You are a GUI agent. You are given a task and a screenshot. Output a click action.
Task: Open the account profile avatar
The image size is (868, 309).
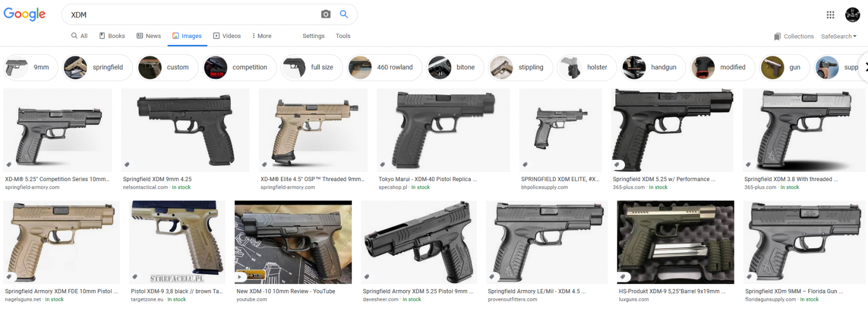tap(852, 15)
